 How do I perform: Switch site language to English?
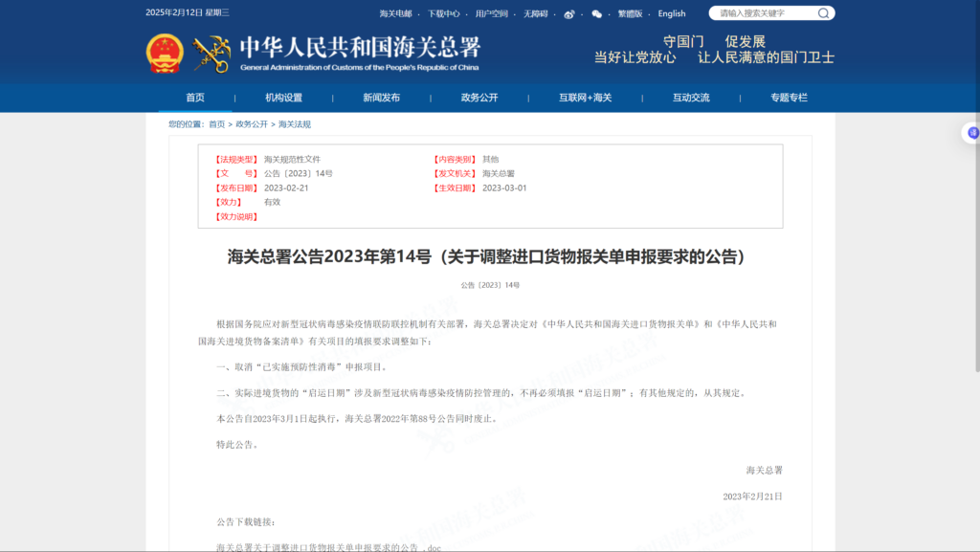[672, 13]
